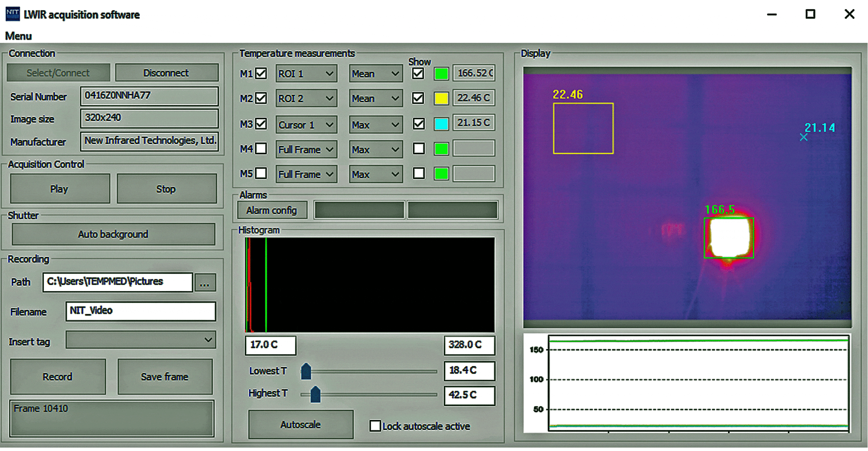Click the yellow ROI 2 rectangle
The image size is (868, 451).
[583, 128]
